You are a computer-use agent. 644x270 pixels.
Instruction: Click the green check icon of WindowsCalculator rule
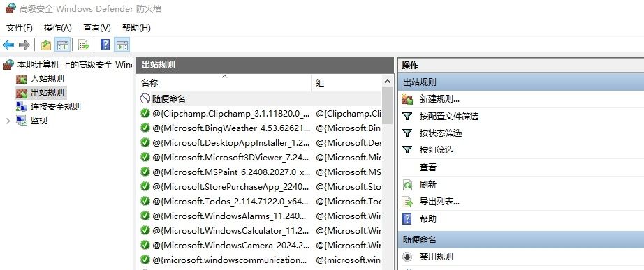(x=145, y=230)
